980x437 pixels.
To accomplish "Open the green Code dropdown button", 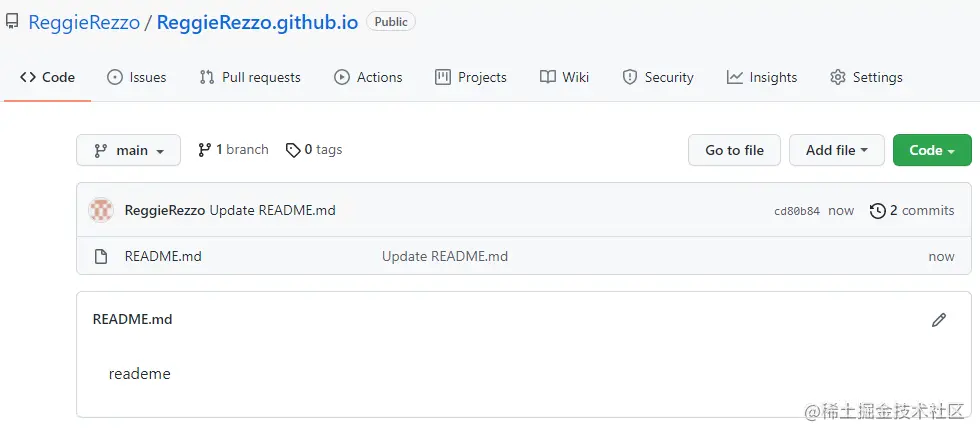I will click(x=932, y=150).
